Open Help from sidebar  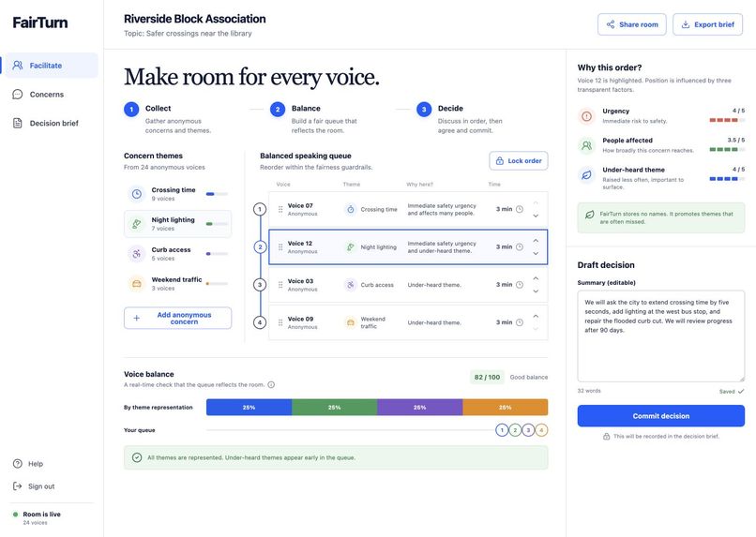click(28, 464)
